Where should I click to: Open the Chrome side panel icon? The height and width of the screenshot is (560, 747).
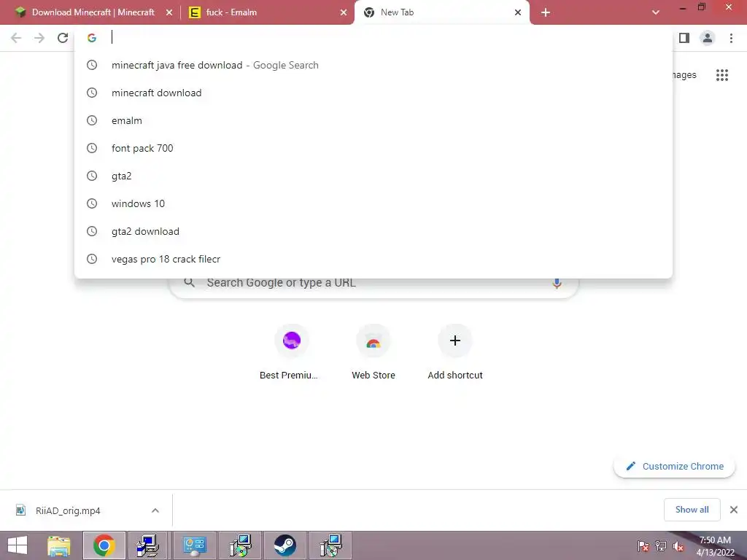(684, 38)
